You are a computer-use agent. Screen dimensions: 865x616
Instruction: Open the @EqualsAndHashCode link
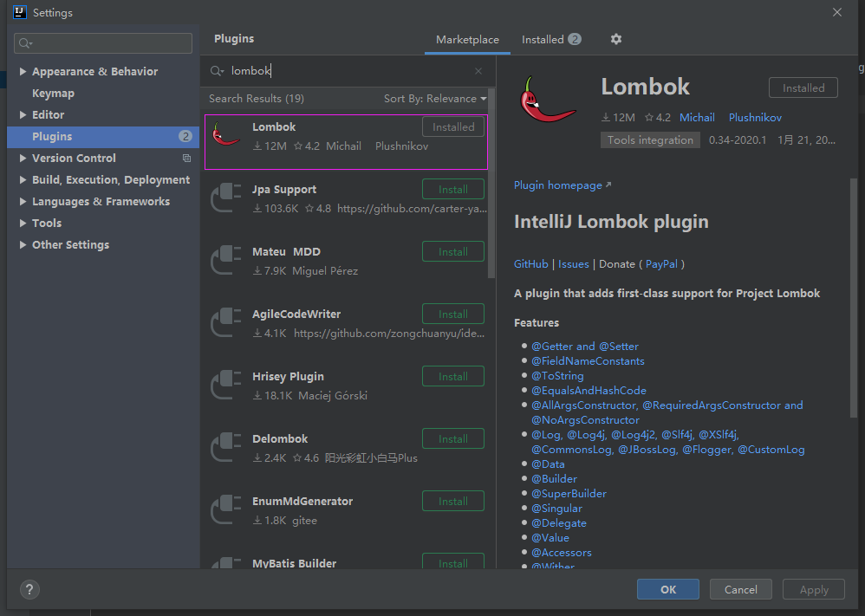point(589,391)
